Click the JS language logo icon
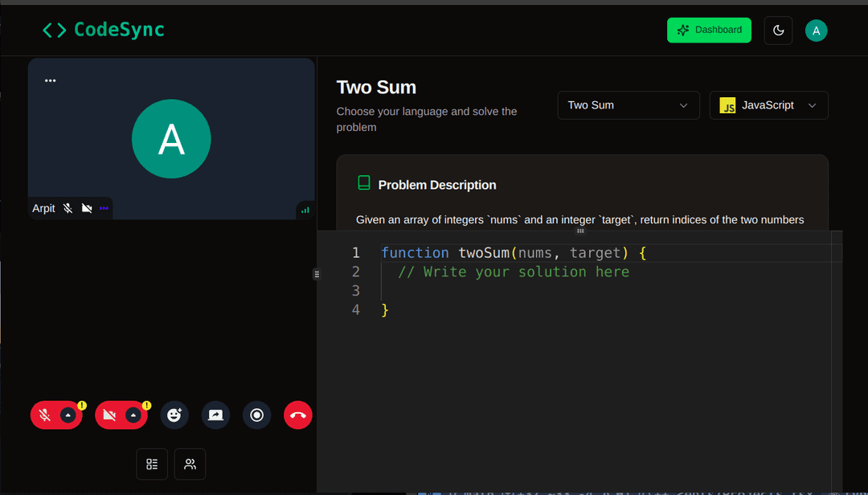 click(x=727, y=105)
